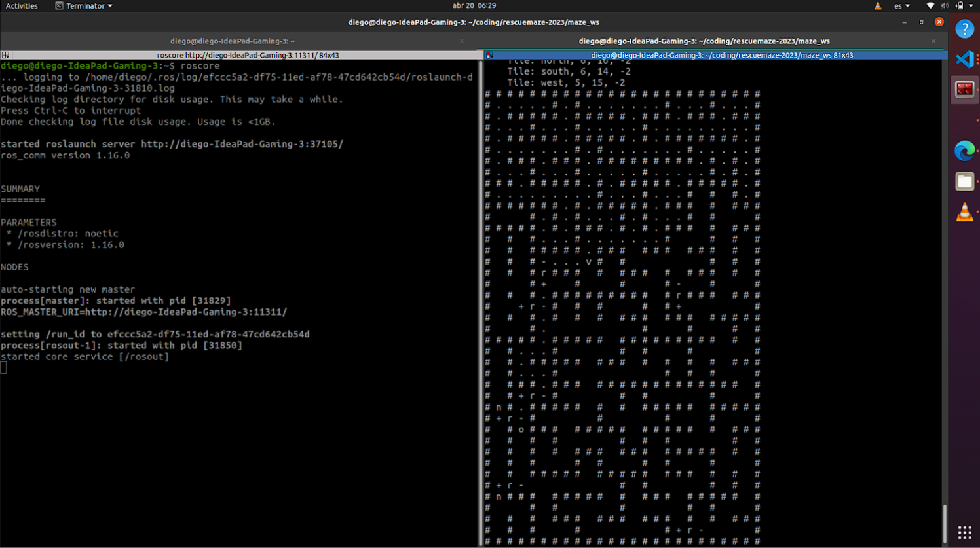Expand the system menu arrow in top bar
This screenshot has height=548, width=980.
pyautogui.click(x=971, y=6)
